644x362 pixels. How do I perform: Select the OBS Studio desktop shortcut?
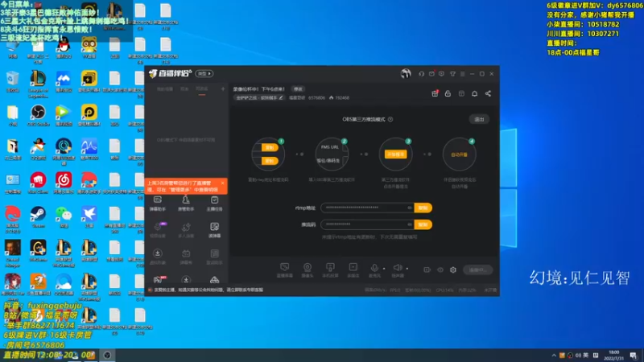[x=38, y=115]
